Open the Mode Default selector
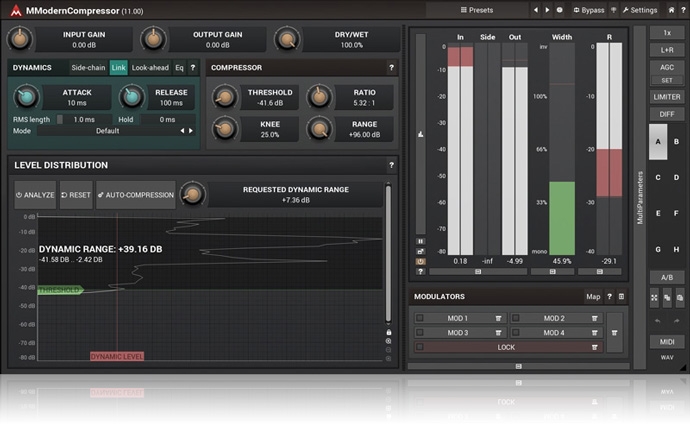The image size is (690, 435). (107, 131)
